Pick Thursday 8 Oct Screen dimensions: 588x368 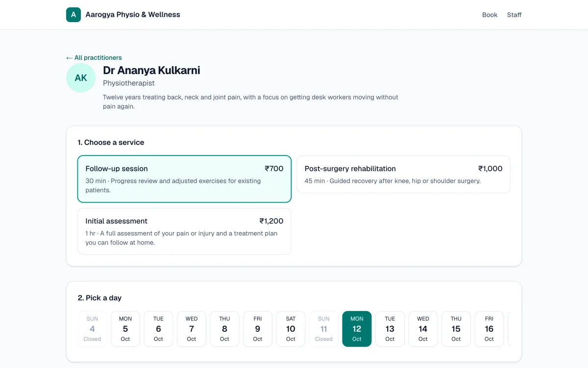[224, 329]
